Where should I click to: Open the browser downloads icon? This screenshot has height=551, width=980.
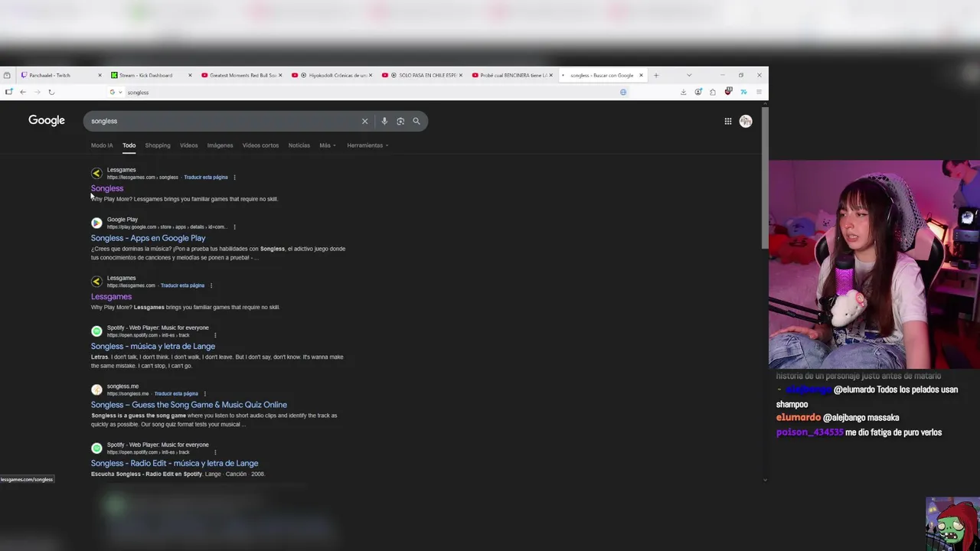(683, 92)
